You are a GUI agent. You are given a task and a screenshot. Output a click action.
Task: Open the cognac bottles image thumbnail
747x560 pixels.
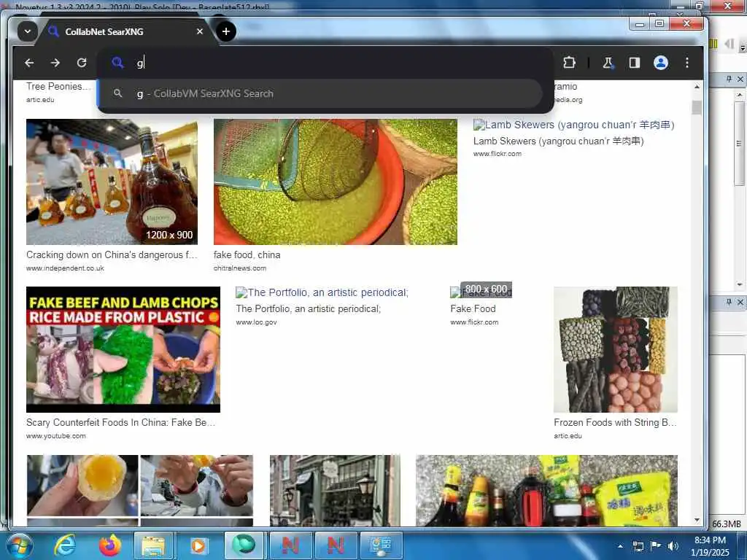pyautogui.click(x=112, y=182)
